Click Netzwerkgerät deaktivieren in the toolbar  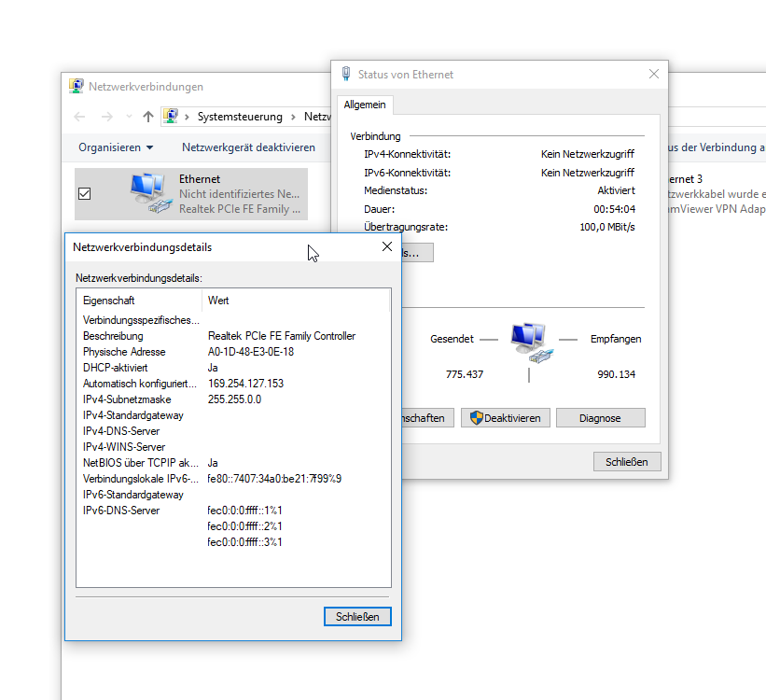tap(248, 147)
